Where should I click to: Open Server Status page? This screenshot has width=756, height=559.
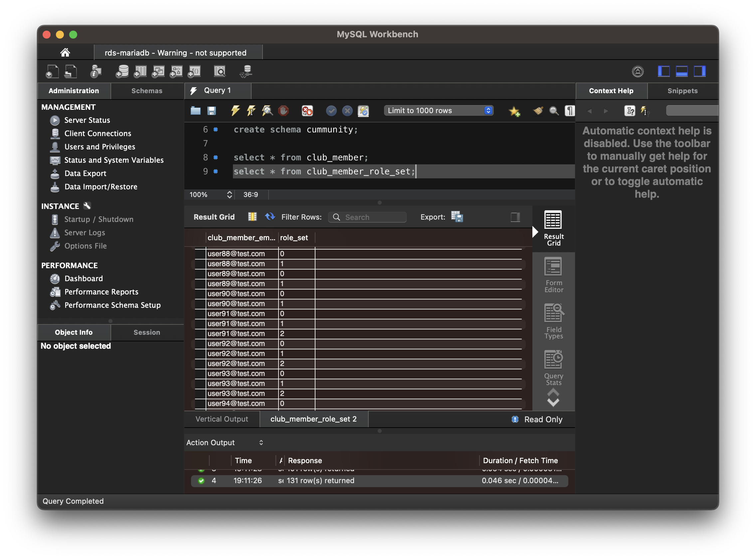[87, 120]
